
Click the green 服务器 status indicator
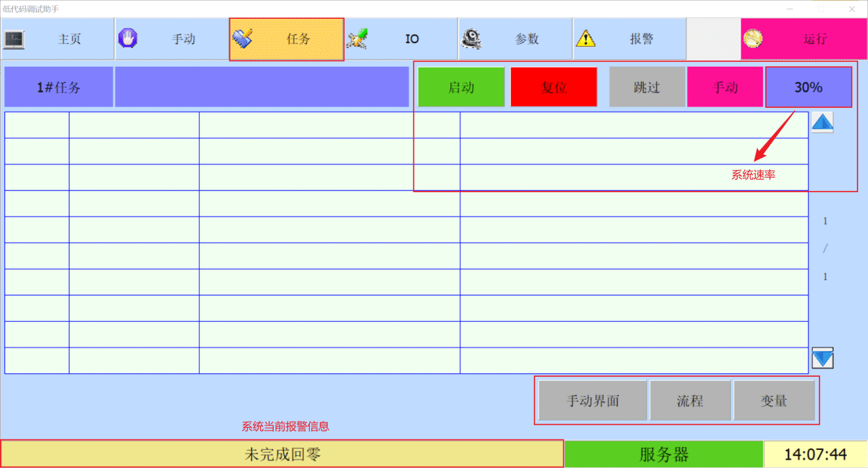coord(663,455)
